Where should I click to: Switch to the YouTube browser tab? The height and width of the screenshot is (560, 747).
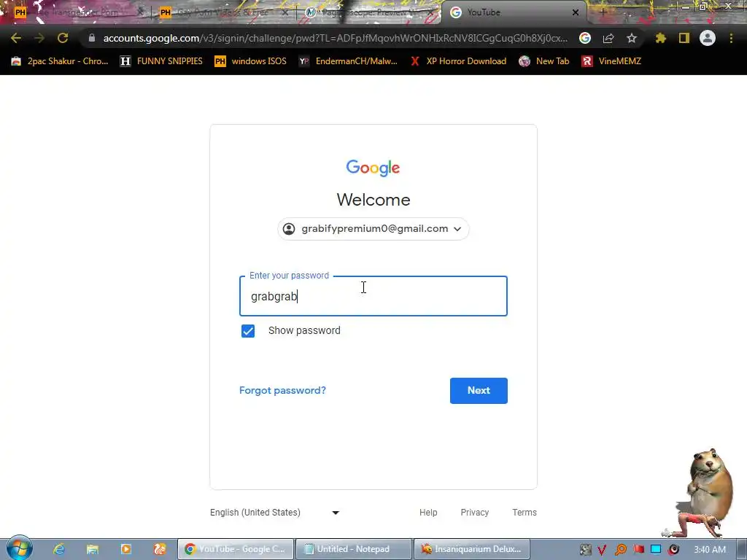tap(514, 12)
